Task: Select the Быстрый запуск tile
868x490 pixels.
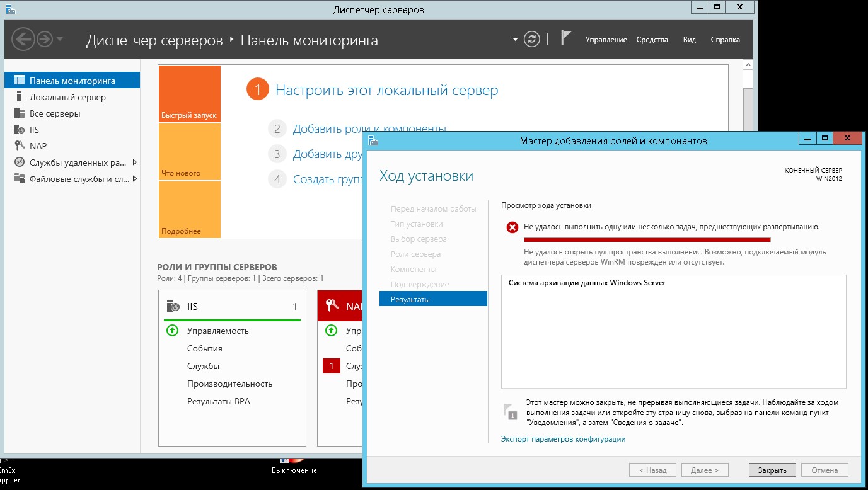Action: point(189,94)
